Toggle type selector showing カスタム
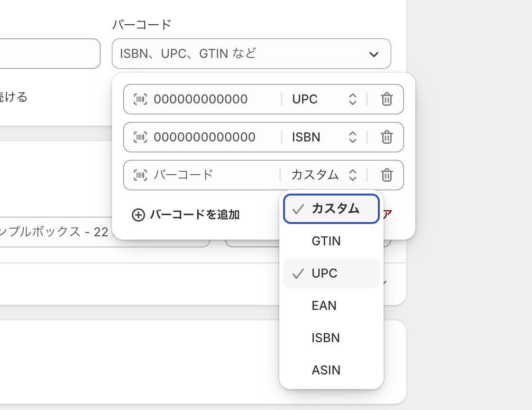The width and height of the screenshot is (532, 410). (324, 175)
